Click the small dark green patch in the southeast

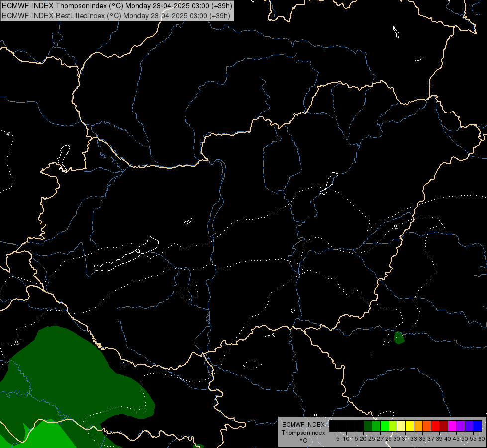[x=399, y=338]
